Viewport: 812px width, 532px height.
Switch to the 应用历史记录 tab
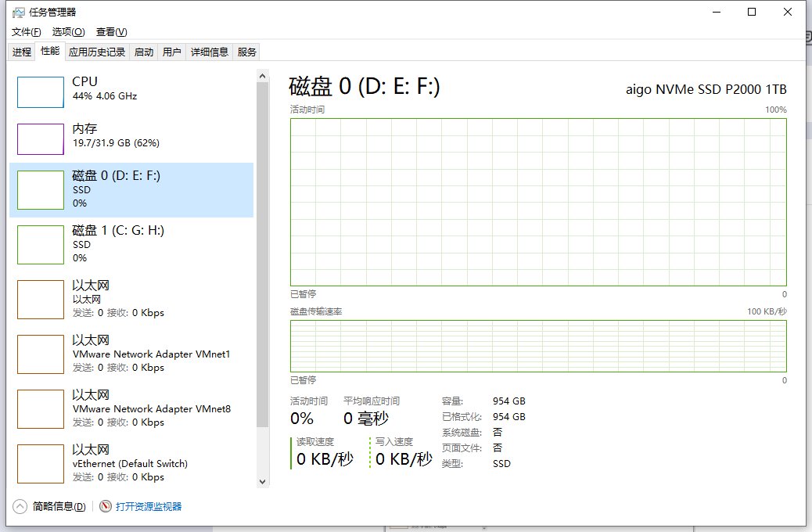(x=97, y=52)
